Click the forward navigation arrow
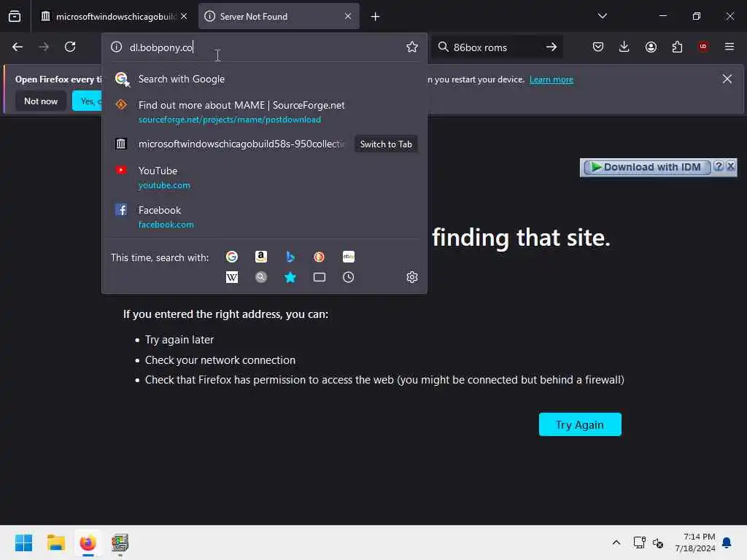 click(x=43, y=47)
